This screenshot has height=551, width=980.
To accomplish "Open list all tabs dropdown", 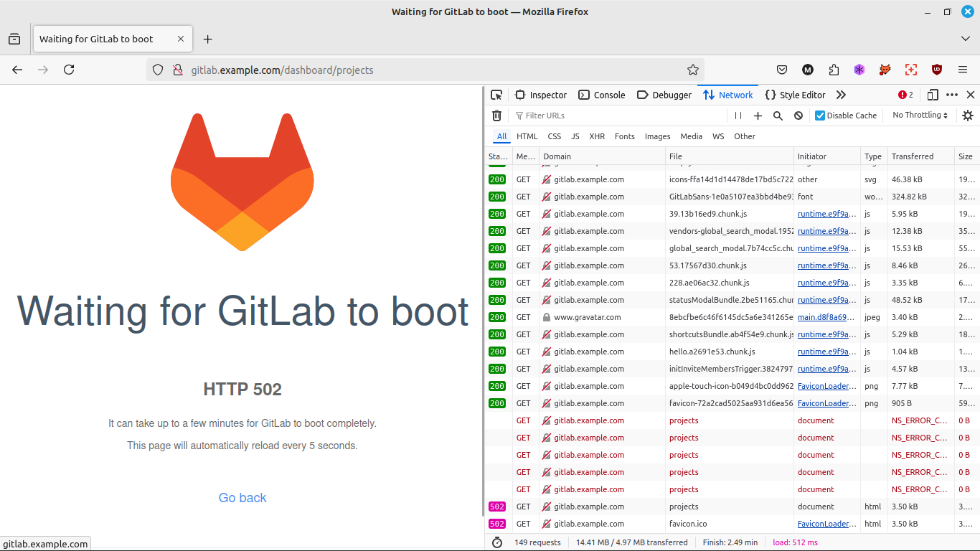I will [x=965, y=39].
